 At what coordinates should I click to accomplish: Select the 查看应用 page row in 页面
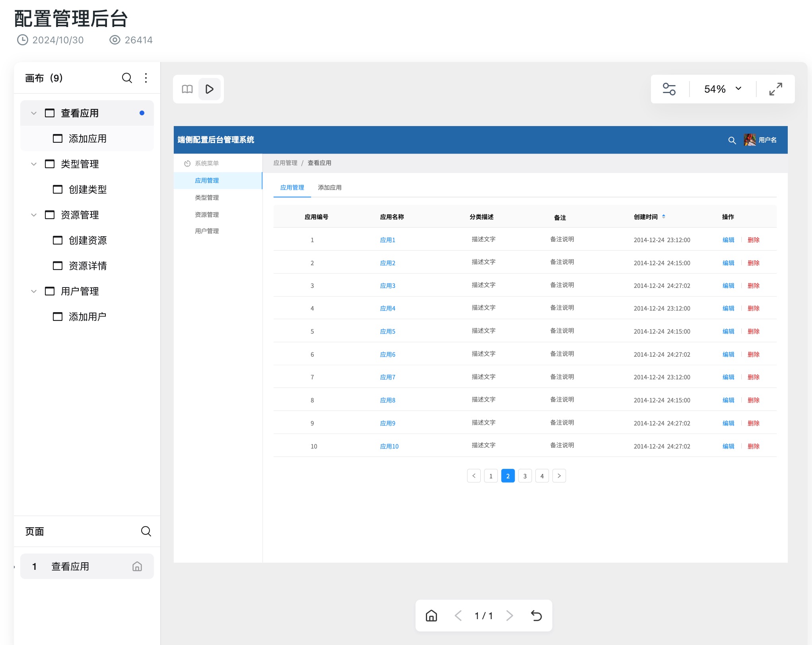(x=87, y=566)
